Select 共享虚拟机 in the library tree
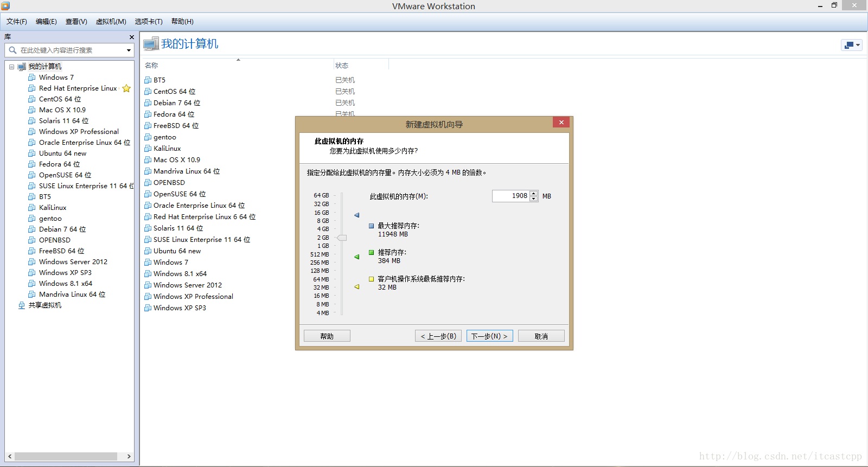This screenshot has width=868, height=467. (45, 305)
